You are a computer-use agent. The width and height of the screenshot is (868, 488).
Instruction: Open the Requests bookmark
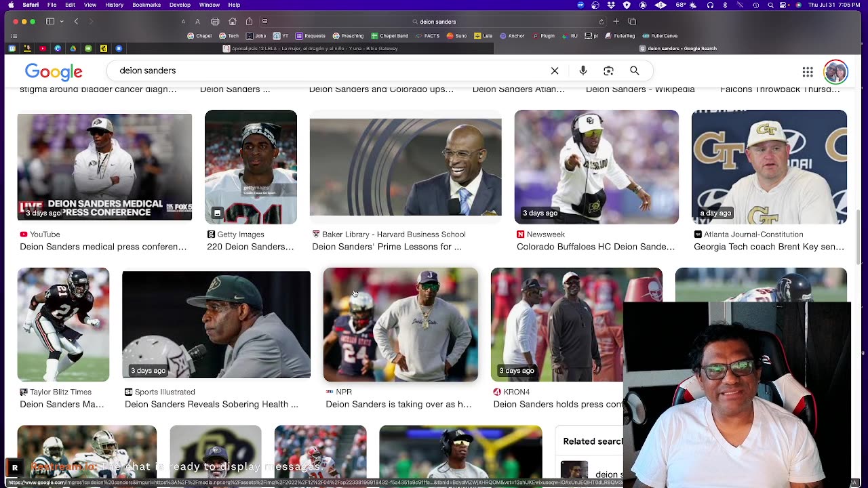(311, 36)
